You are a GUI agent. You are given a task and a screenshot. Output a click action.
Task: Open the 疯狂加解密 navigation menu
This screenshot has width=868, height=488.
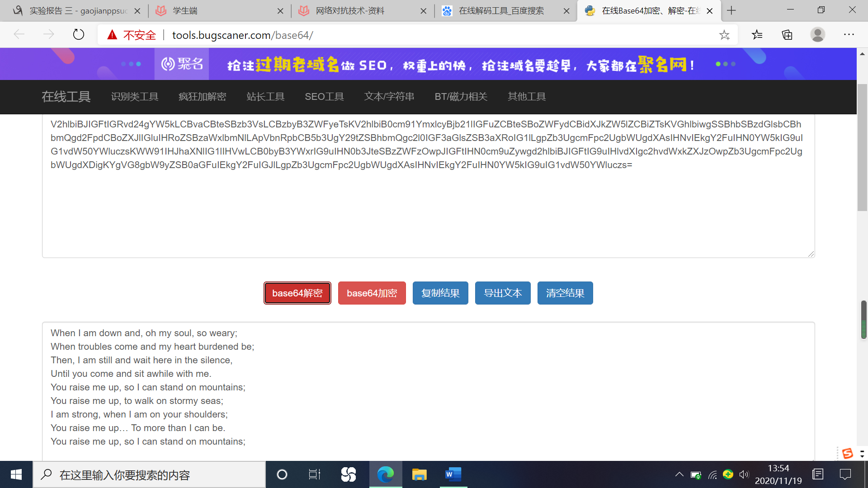(202, 97)
